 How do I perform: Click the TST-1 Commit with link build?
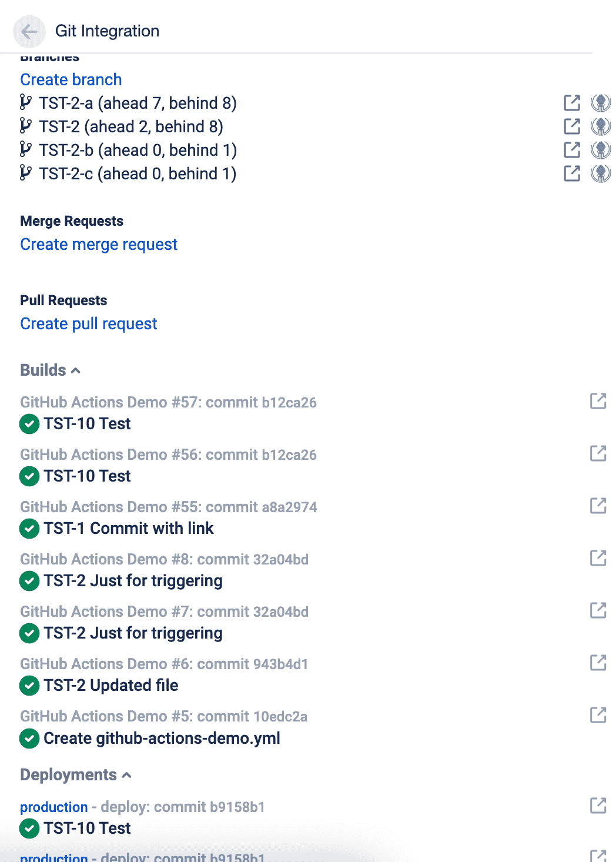[128, 529]
